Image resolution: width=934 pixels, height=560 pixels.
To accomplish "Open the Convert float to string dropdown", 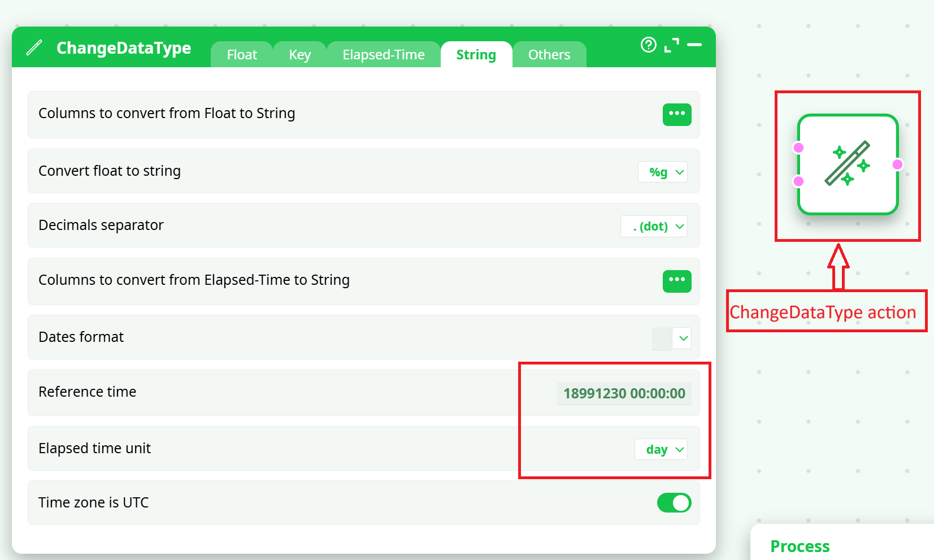I will point(662,172).
